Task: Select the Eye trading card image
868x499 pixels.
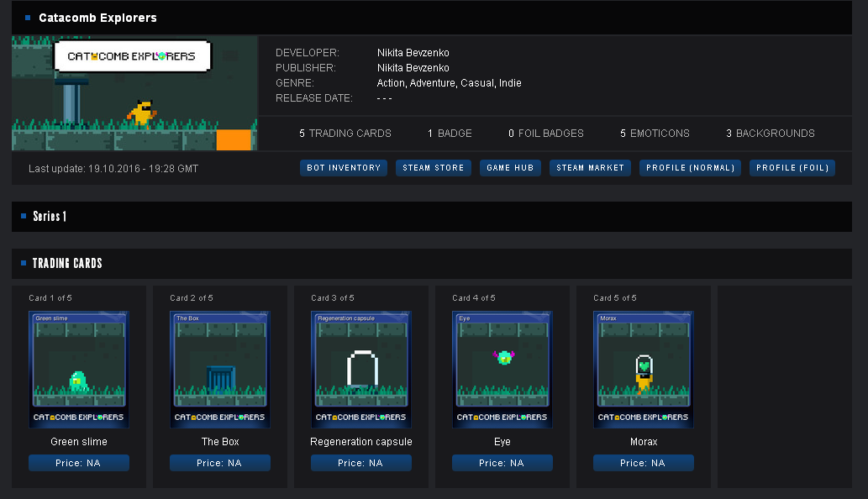Action: click(502, 369)
